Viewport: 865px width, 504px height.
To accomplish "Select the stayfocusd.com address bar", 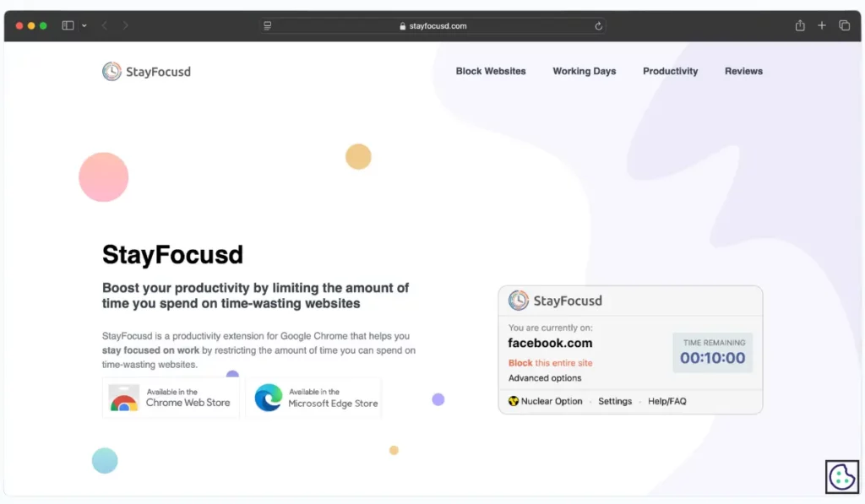I will 433,26.
